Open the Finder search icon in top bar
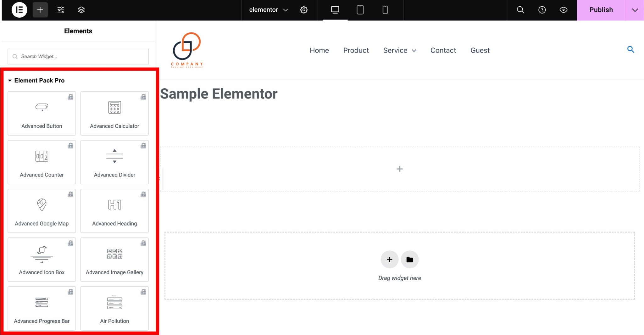Viewport: 644px width, 335px height. [521, 10]
